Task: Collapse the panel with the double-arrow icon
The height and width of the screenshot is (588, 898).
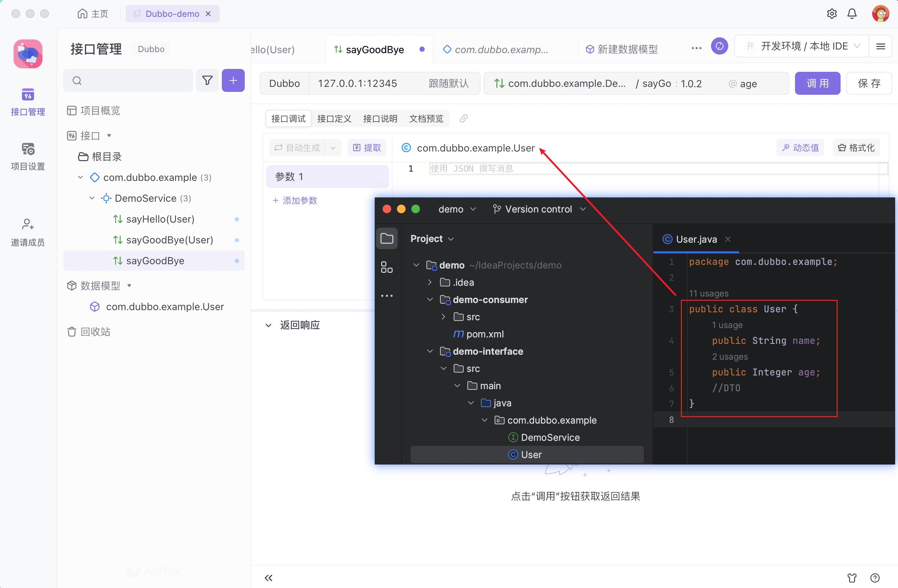Action: pyautogui.click(x=268, y=578)
